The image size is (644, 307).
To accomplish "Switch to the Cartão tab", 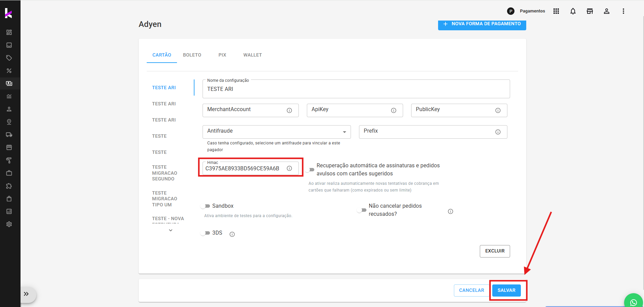I will tap(162, 55).
